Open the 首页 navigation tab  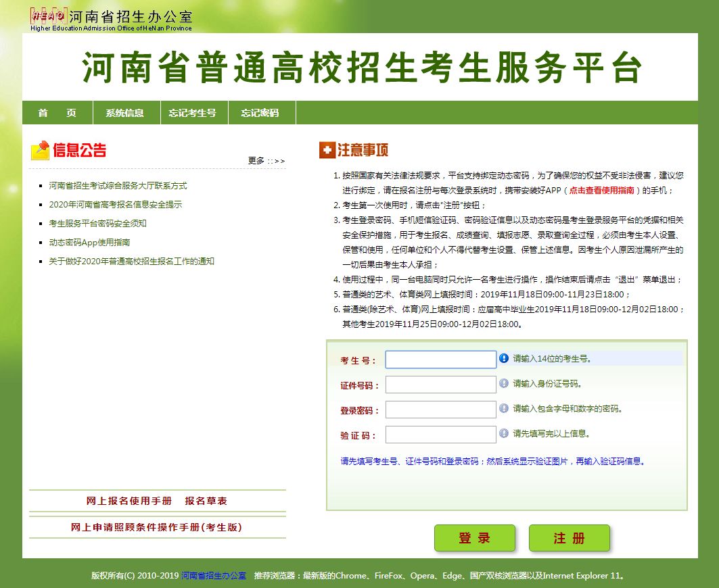pos(57,113)
